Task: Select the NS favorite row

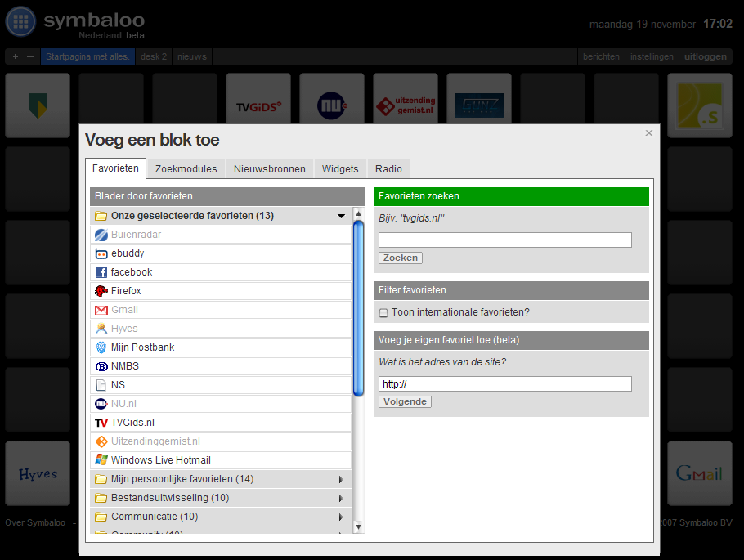Action: click(x=221, y=385)
